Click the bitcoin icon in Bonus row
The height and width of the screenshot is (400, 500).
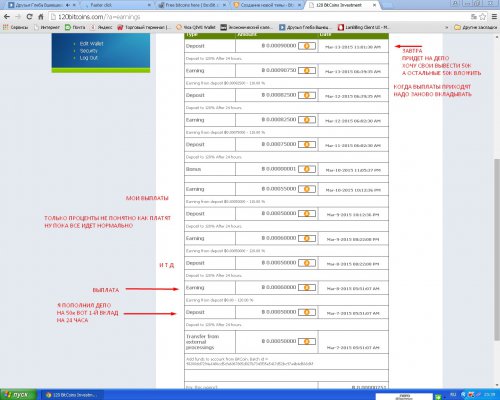click(307, 169)
